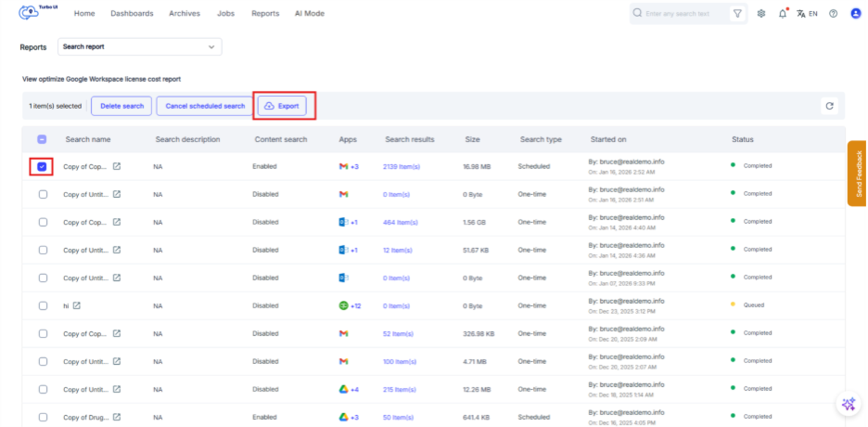Open the EN language selector

(807, 14)
